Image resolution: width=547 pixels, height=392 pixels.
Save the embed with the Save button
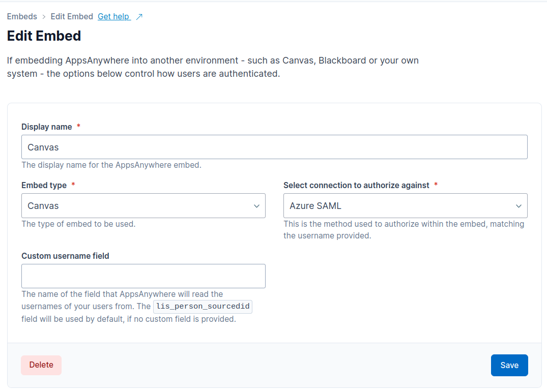tap(509, 365)
